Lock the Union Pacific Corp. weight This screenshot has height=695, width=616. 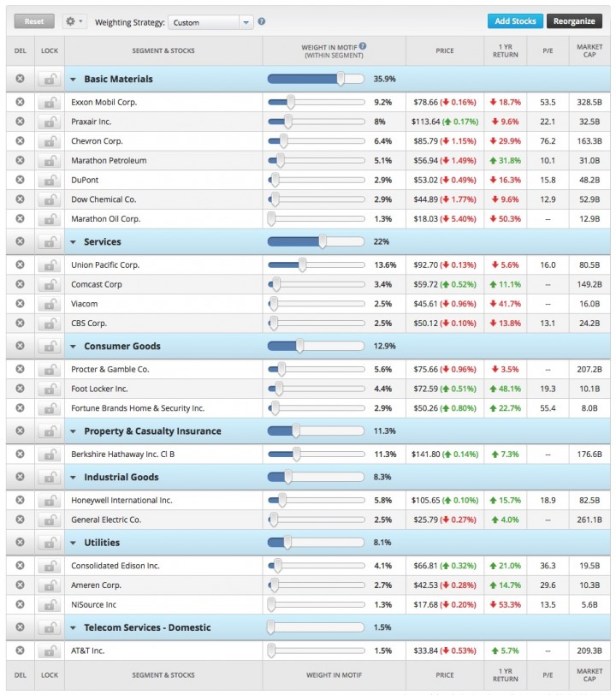point(50,264)
